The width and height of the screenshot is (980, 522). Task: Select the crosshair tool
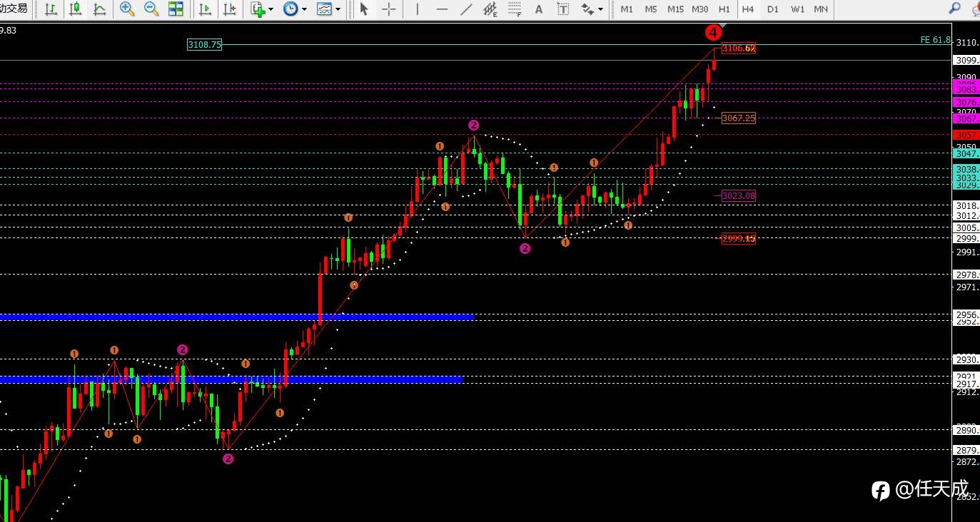click(388, 9)
